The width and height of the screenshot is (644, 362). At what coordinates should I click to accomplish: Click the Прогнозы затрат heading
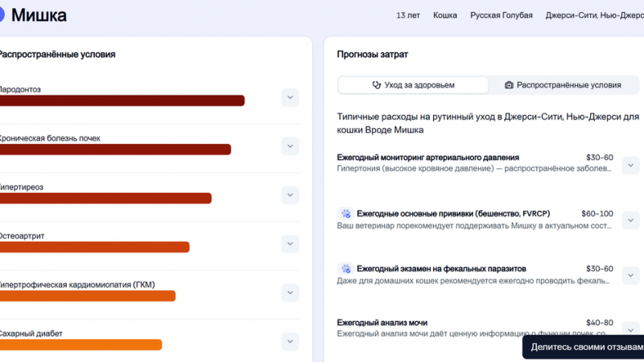pyautogui.click(x=372, y=54)
